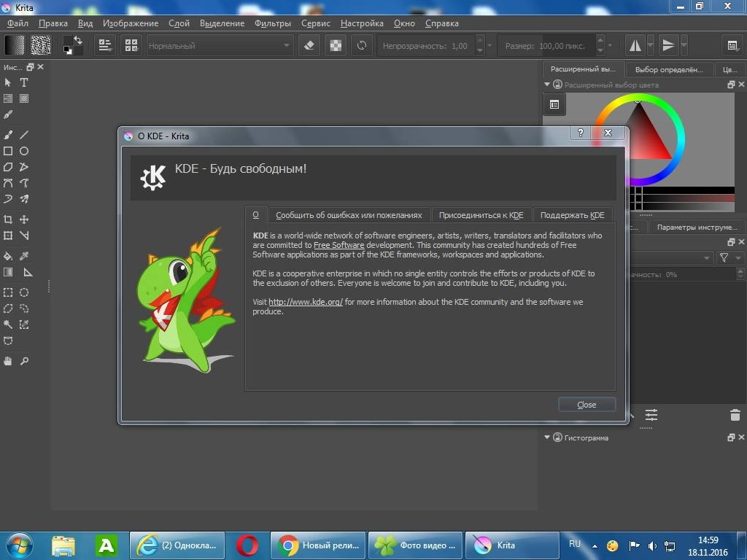Open the Настройка menu
747x560 pixels.
[x=362, y=23]
